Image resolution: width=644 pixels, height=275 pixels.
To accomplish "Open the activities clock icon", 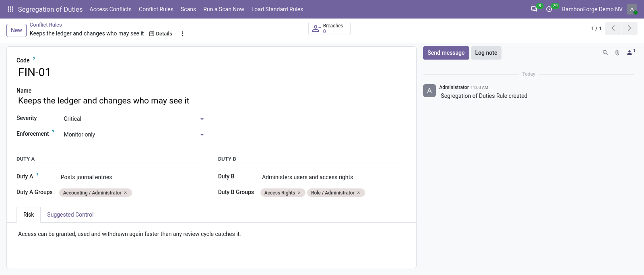I will tap(549, 9).
